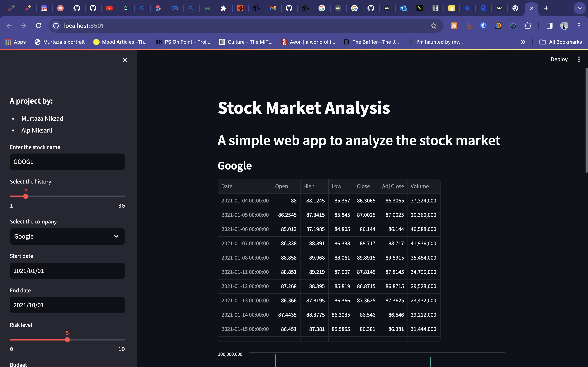View site information icon in address bar
The width and height of the screenshot is (588, 367).
coord(56,26)
